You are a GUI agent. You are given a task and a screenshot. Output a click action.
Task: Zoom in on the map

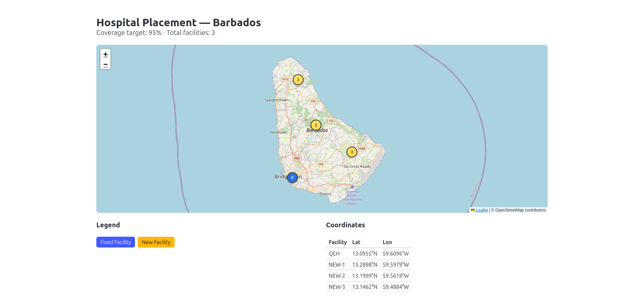(x=105, y=54)
